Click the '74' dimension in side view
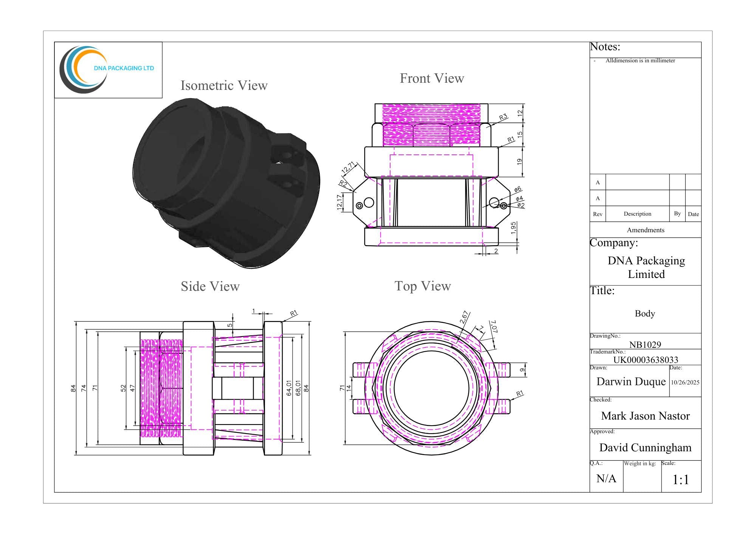756x534 pixels. click(x=84, y=388)
